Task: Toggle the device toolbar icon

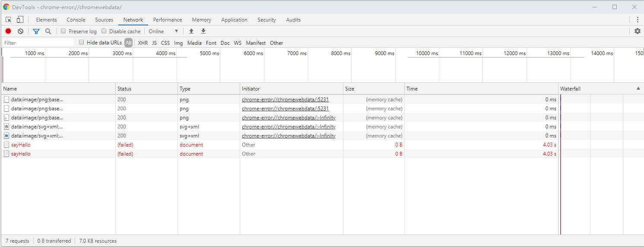Action: (x=20, y=20)
